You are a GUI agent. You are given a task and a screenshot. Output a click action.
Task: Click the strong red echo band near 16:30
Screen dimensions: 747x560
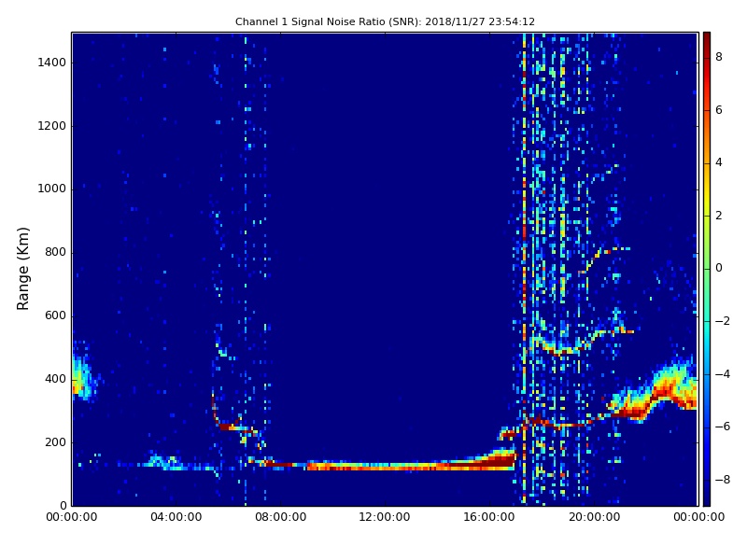point(500,460)
